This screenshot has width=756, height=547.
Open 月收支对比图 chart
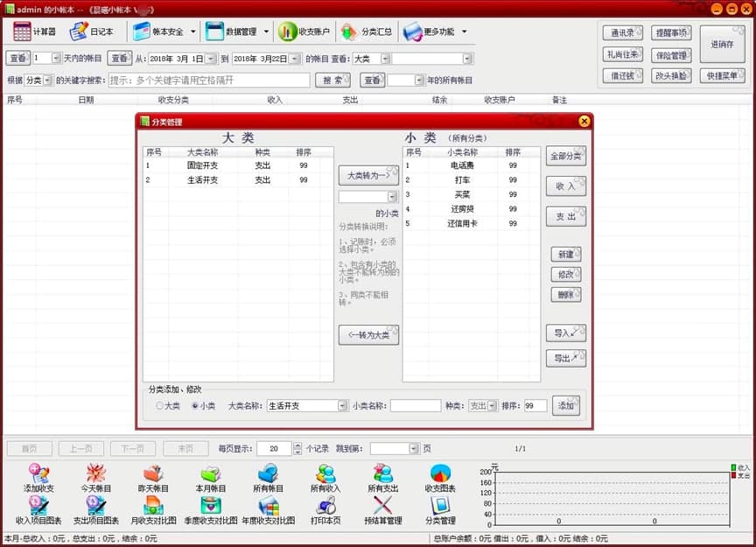click(x=152, y=509)
